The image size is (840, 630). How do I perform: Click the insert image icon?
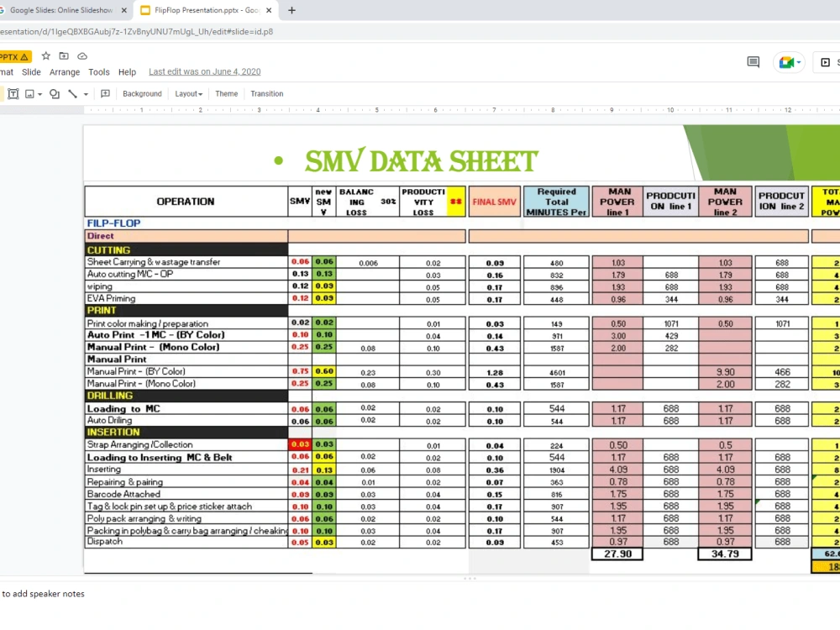tap(30, 94)
